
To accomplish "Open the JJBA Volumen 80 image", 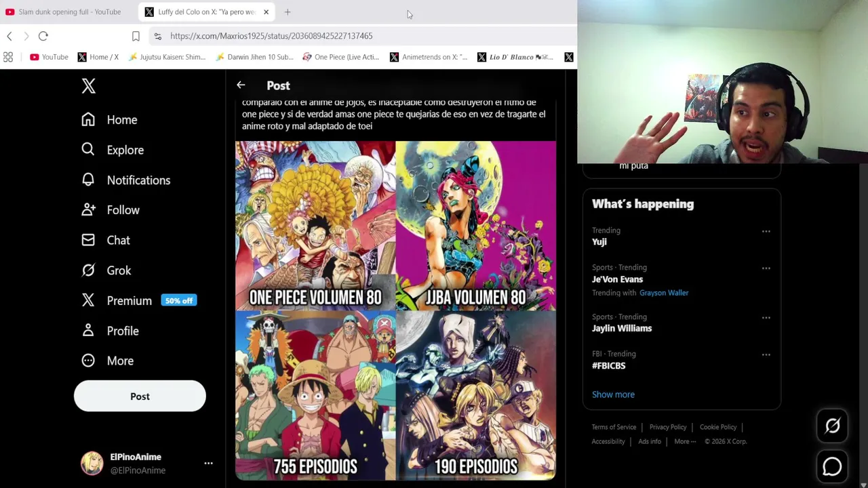I will tap(476, 226).
